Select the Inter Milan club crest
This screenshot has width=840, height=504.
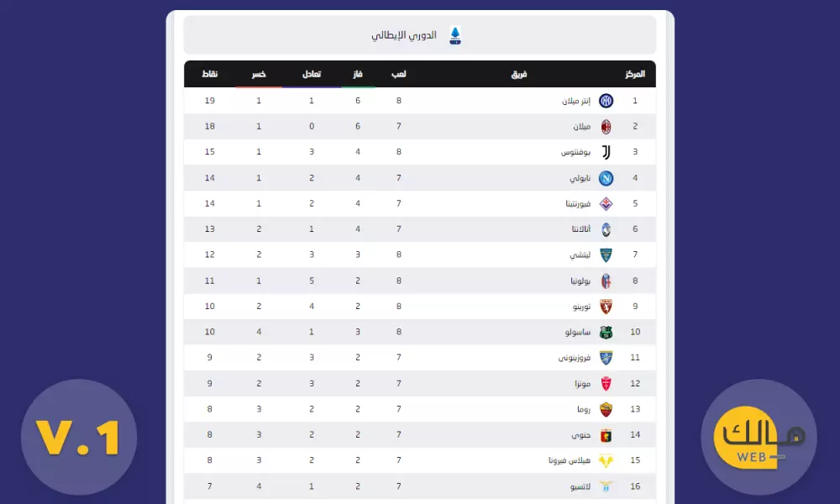click(x=606, y=100)
